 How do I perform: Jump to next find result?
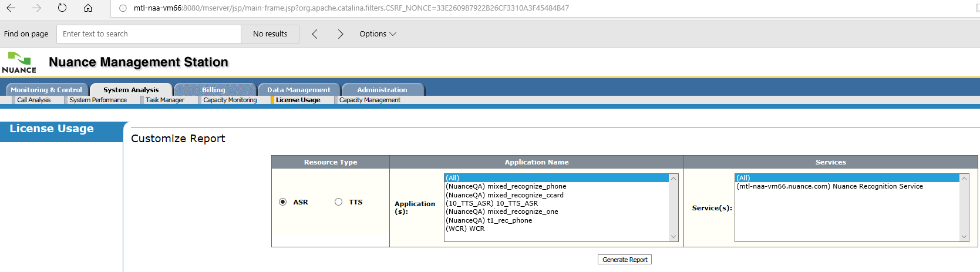tap(340, 34)
